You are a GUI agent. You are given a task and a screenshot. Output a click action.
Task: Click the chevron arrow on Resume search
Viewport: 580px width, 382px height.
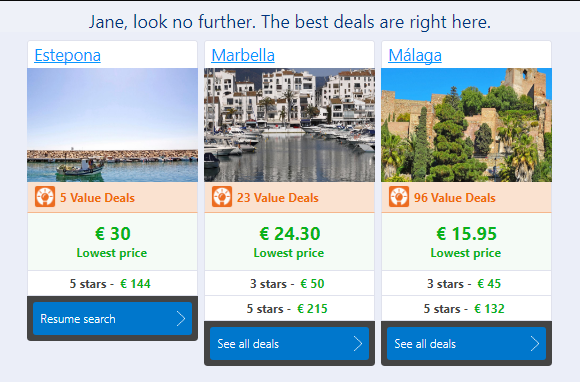click(181, 319)
